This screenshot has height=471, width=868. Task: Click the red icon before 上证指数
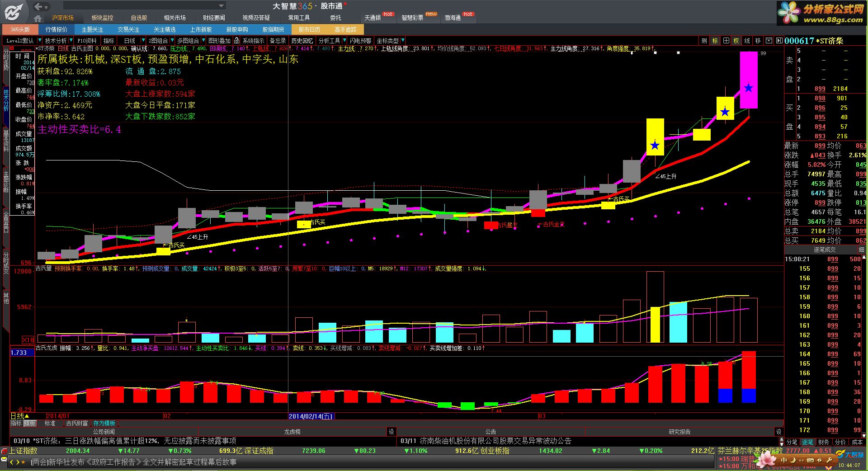pyautogui.click(x=5, y=451)
